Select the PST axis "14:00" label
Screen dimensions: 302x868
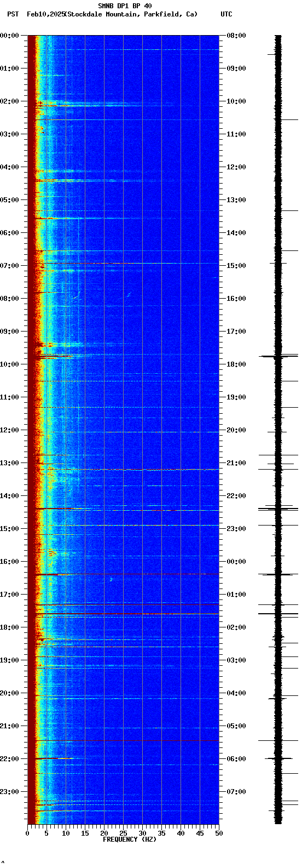pyautogui.click(x=9, y=496)
